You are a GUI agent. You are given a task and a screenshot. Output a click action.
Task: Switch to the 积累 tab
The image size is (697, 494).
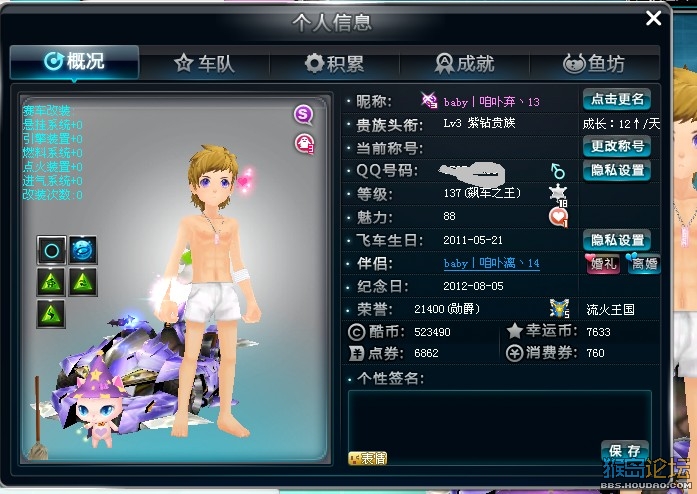pyautogui.click(x=334, y=64)
